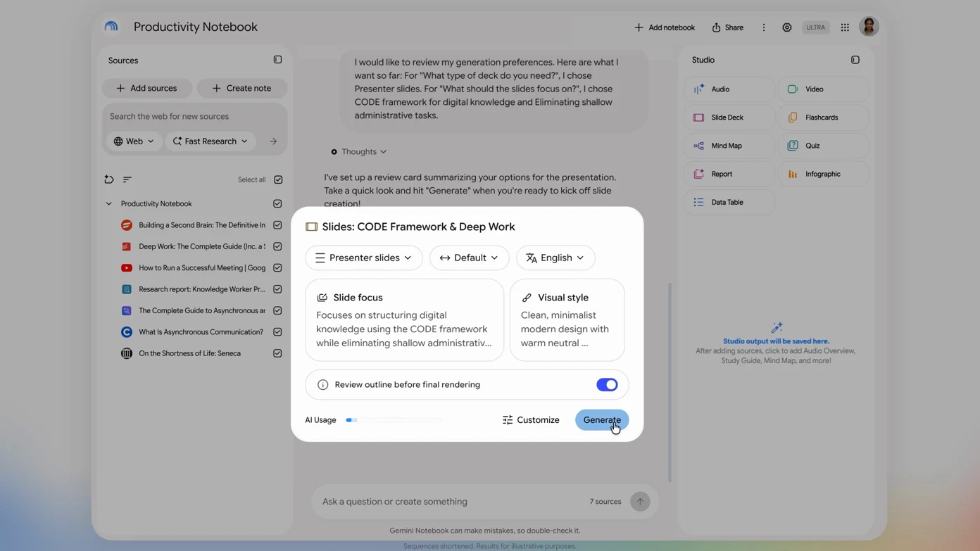This screenshot has width=980, height=551.
Task: Collapse the Studio panel icon
Action: 855,60
